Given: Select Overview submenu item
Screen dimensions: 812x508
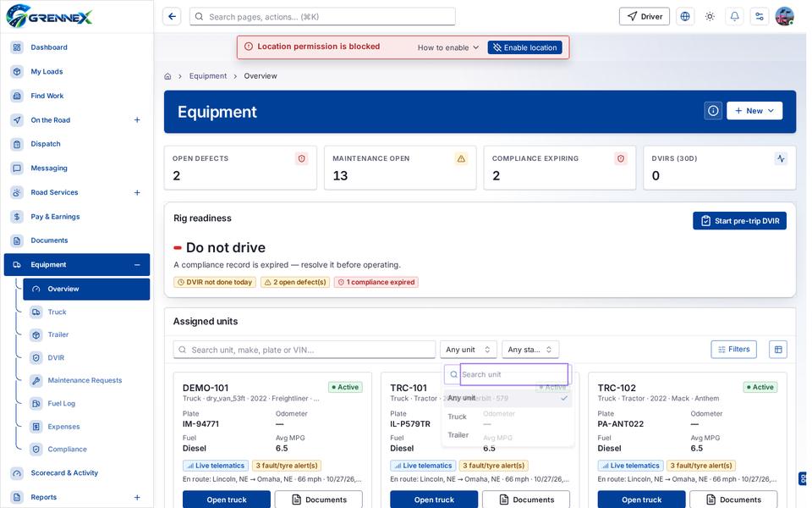Looking at the screenshot, I should coord(86,290).
